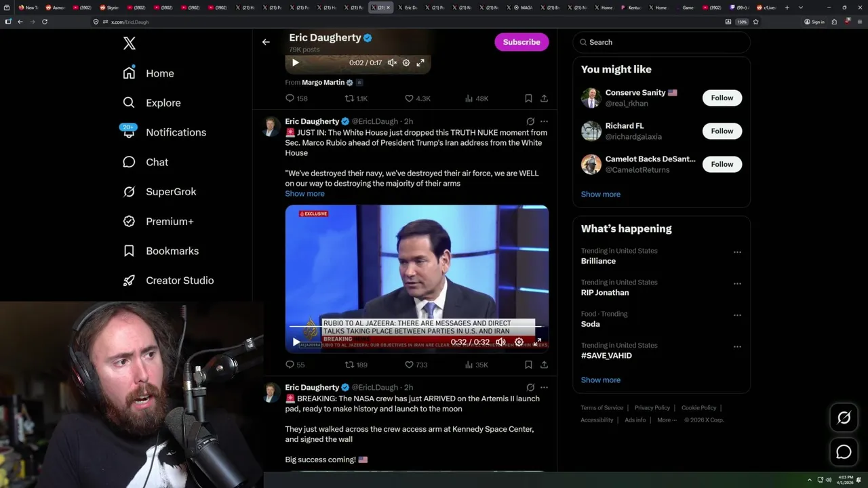Open more options on Rubio post
Image resolution: width=868 pixels, height=488 pixels.
pyautogui.click(x=544, y=121)
